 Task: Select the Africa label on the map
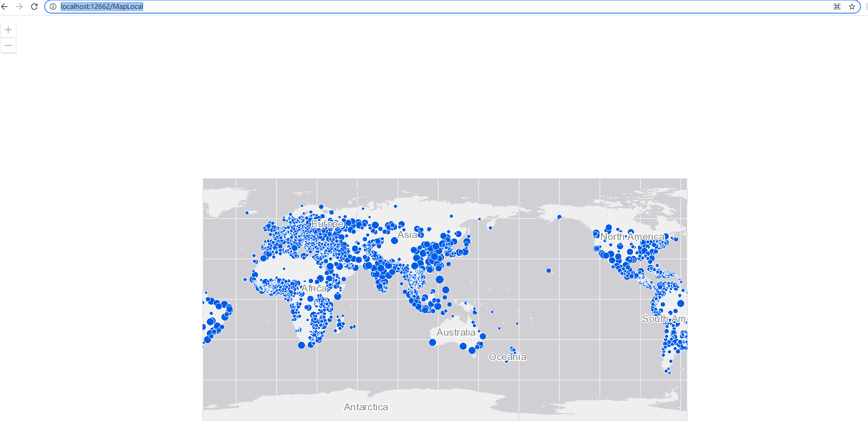tap(314, 288)
